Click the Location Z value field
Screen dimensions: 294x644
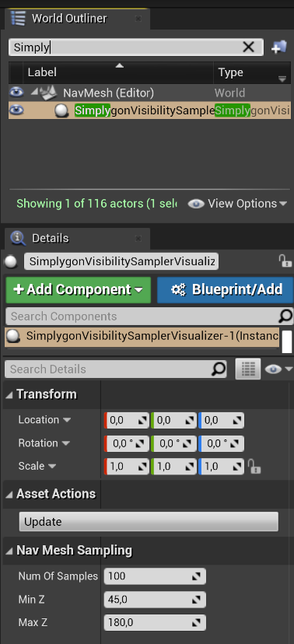click(x=222, y=420)
